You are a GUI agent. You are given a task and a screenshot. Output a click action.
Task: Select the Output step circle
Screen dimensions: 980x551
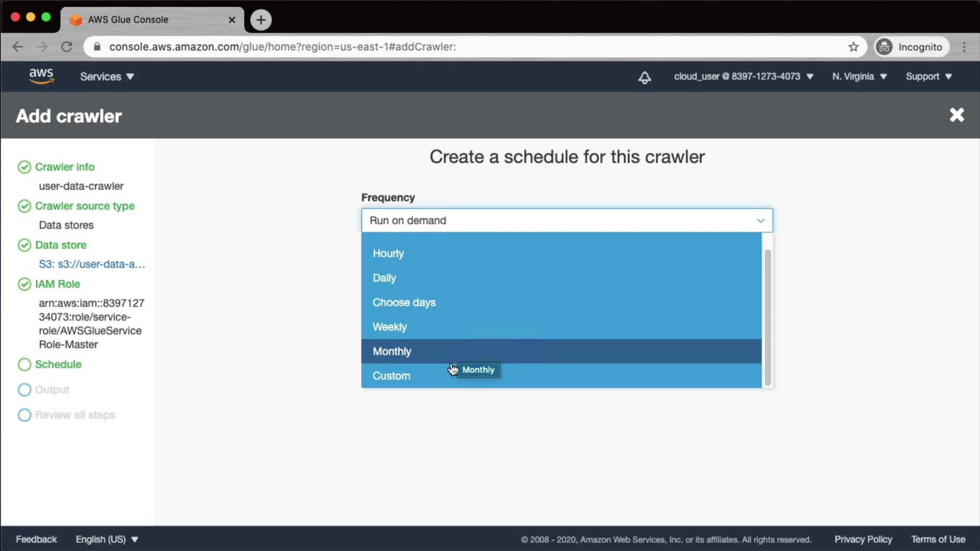click(x=24, y=390)
